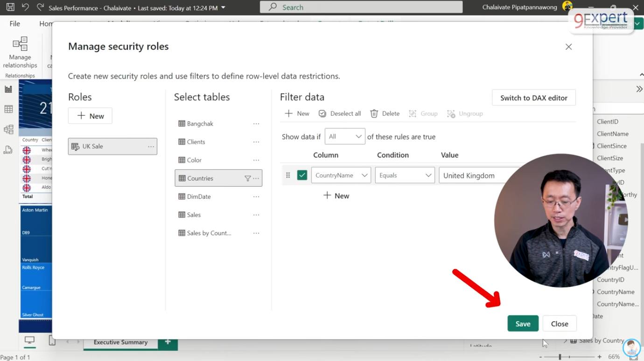Open Report view from left sidebar
Screen dimensions: 644x361
click(8, 89)
